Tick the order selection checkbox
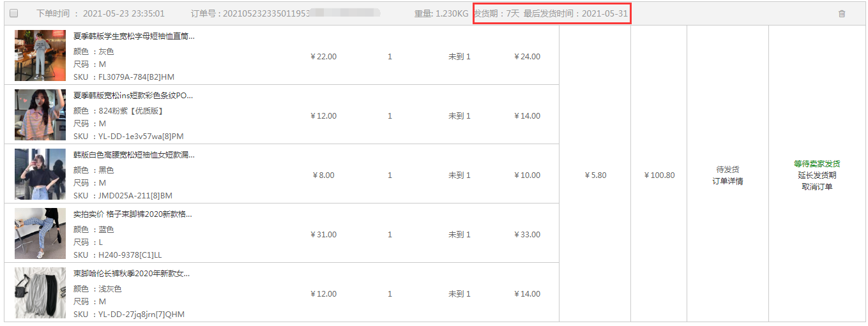 click(15, 13)
